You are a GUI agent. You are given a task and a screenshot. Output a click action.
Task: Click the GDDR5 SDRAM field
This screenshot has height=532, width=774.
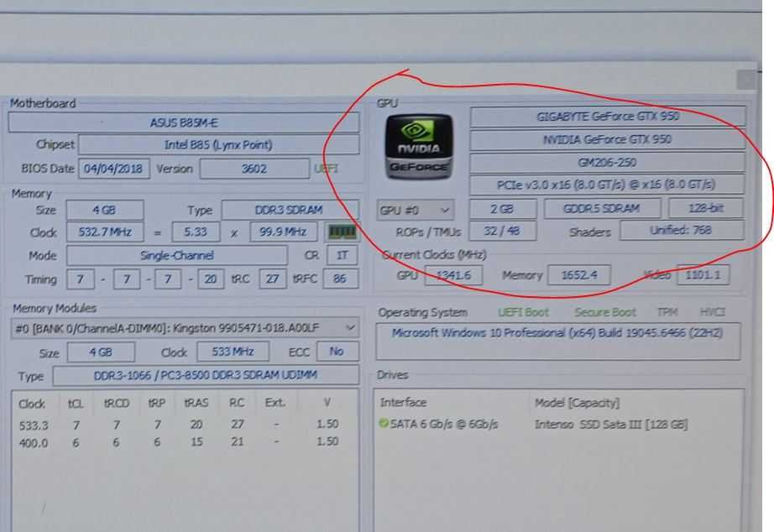602,209
